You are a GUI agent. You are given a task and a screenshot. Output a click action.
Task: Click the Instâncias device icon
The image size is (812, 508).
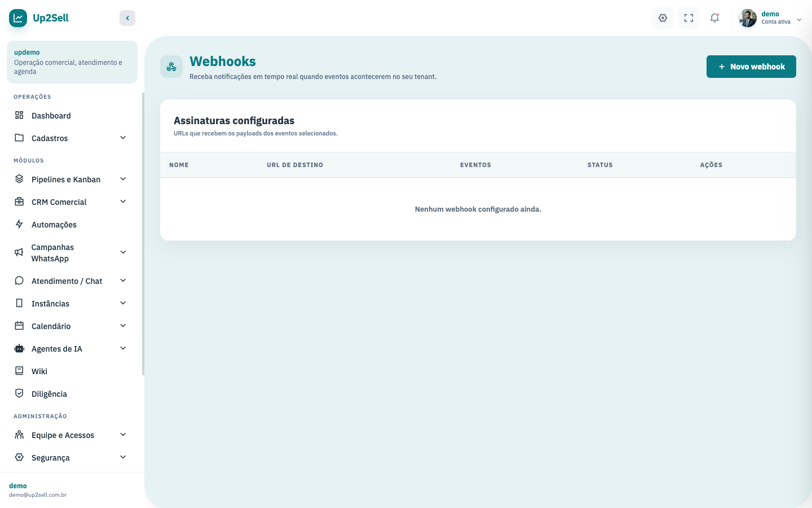pyautogui.click(x=19, y=303)
